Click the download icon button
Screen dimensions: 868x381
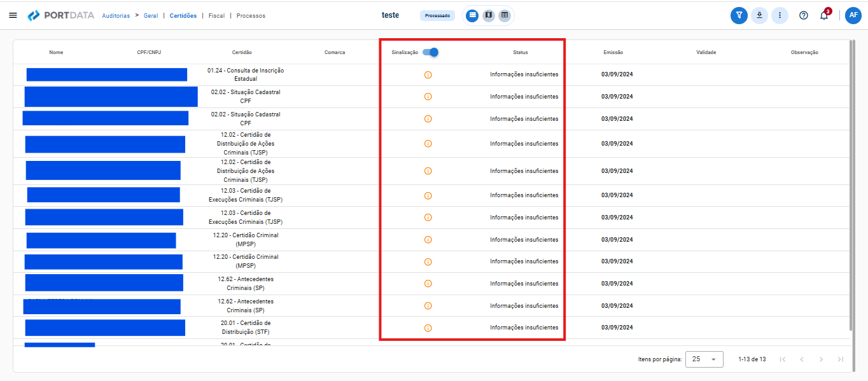click(759, 15)
